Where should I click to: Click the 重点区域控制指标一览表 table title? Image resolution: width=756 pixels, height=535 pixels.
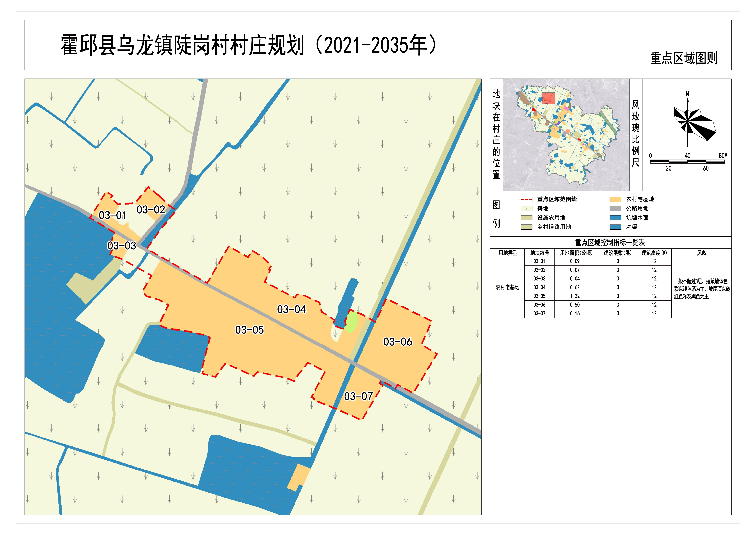click(610, 242)
